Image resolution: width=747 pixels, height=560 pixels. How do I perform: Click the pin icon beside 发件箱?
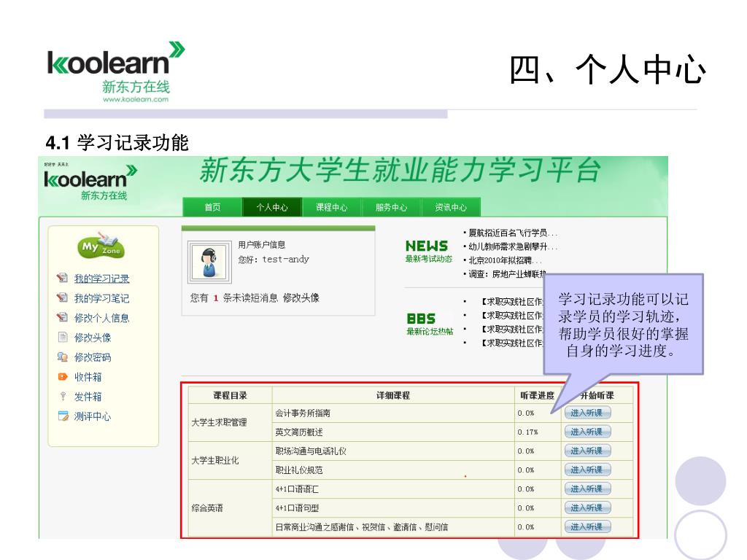pos(63,396)
